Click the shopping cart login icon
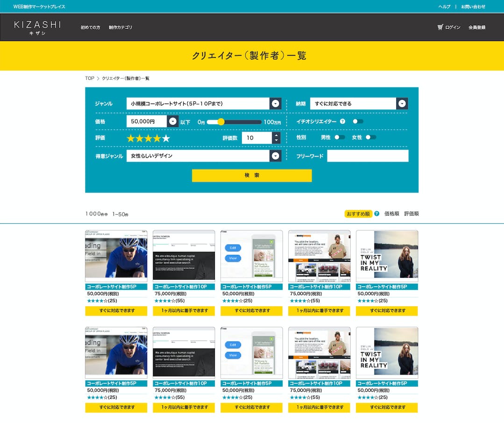The height and width of the screenshot is (423, 504). (440, 27)
